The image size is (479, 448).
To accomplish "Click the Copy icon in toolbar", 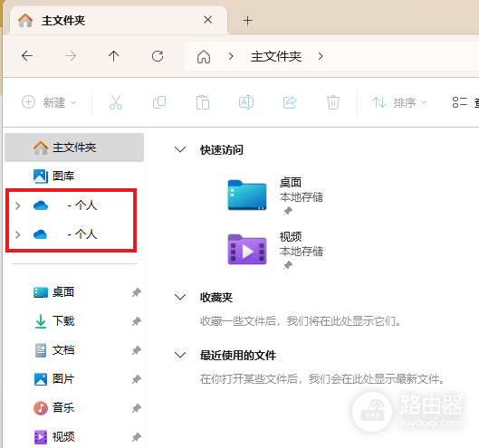I will coord(159,102).
